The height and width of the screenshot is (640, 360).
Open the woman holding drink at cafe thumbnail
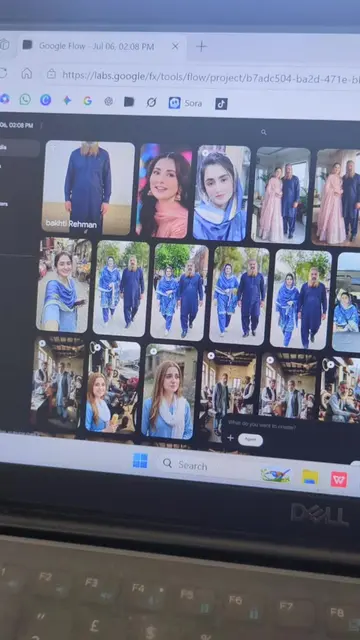pos(112,386)
